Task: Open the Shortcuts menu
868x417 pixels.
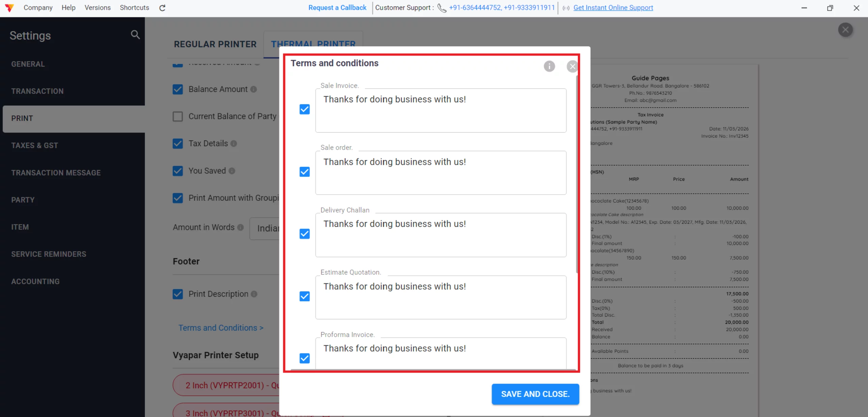Action: pyautogui.click(x=134, y=7)
